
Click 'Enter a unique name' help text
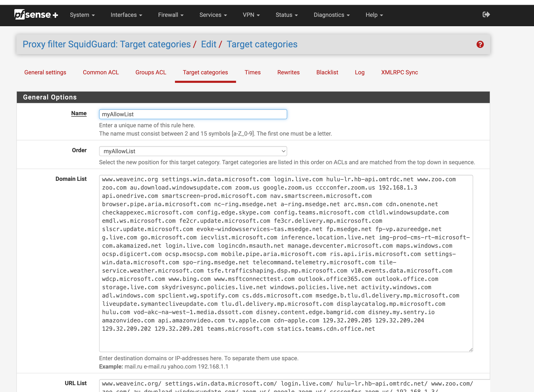(x=147, y=125)
